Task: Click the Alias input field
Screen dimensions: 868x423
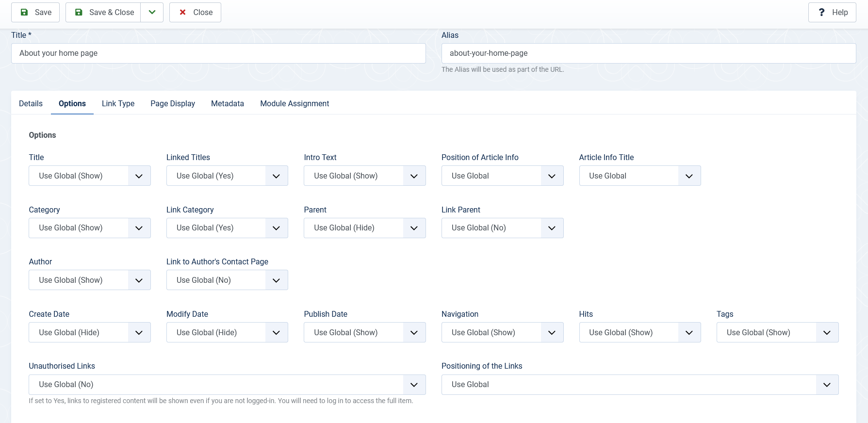Action: point(649,53)
